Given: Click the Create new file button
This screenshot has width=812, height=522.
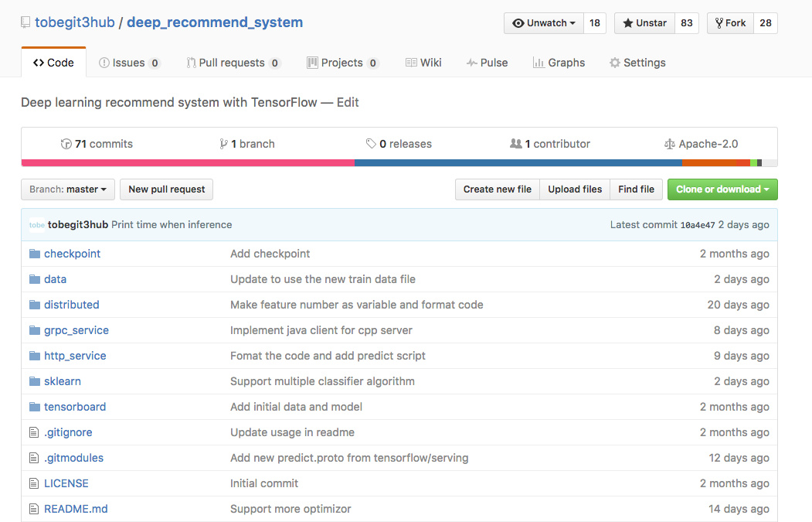Looking at the screenshot, I should point(497,189).
